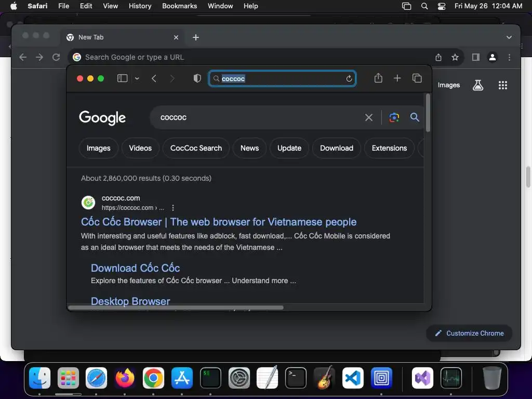Click the coccoc.com favicon
Viewport: 532px width, 399px height.
[x=88, y=203]
